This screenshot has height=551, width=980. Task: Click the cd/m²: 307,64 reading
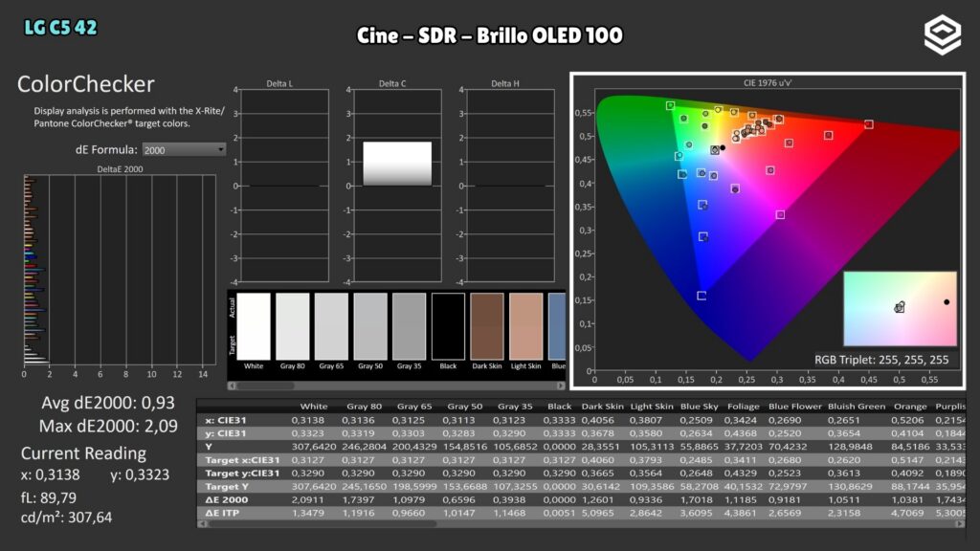66,518
